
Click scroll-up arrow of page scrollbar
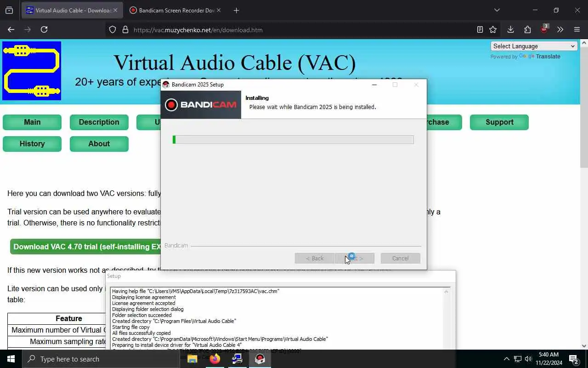[x=584, y=43]
